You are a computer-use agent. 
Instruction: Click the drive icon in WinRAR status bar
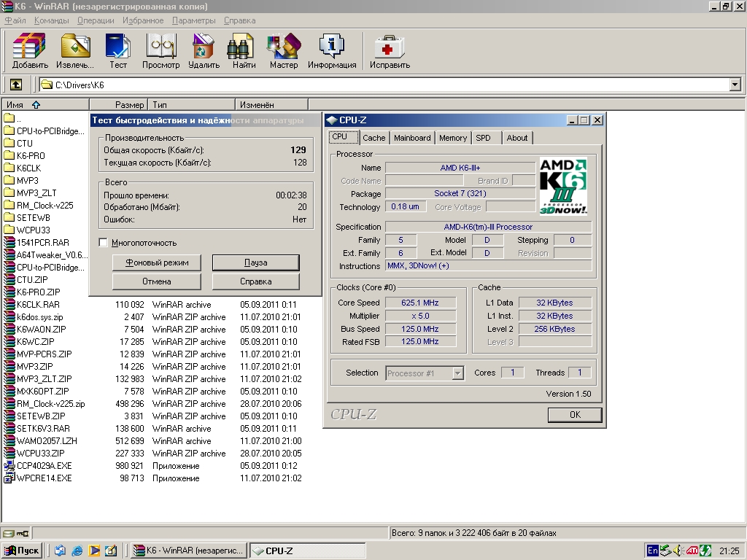(x=9, y=533)
